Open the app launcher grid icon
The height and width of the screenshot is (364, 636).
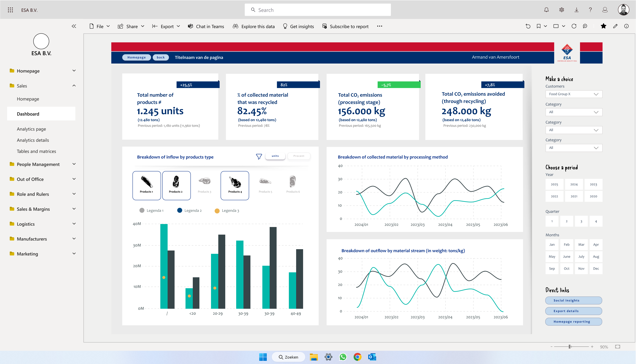pyautogui.click(x=10, y=10)
